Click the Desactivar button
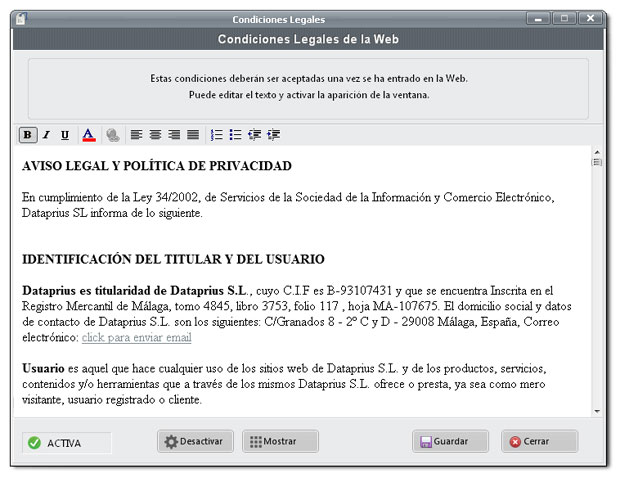Viewport: 620px width, 478px height. pos(195,441)
